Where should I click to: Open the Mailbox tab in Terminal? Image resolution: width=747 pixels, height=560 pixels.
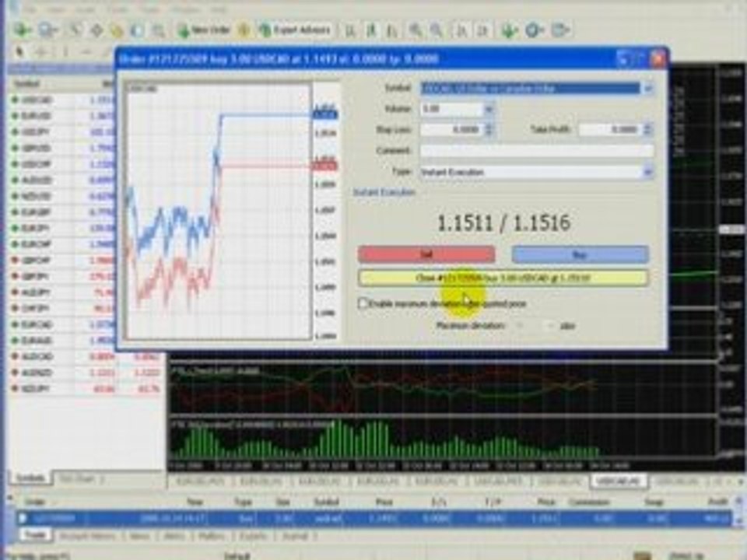pyautogui.click(x=212, y=536)
